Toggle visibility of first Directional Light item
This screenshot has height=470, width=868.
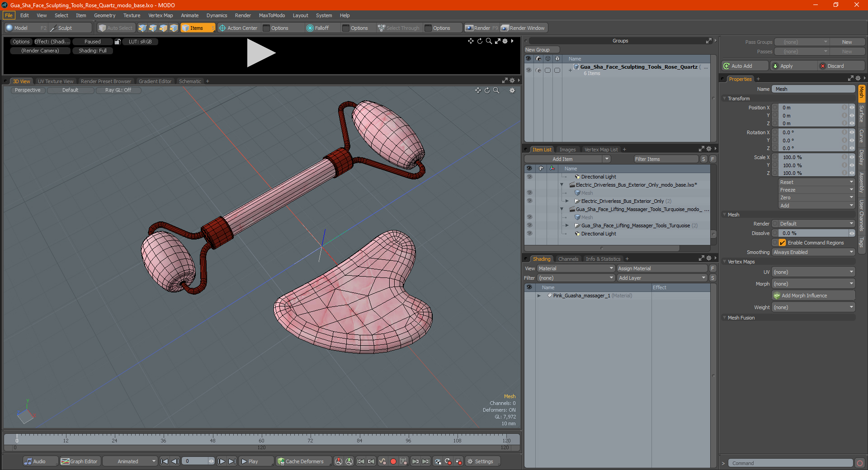(x=529, y=177)
